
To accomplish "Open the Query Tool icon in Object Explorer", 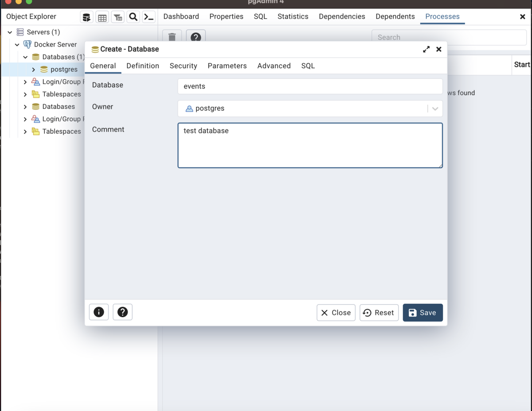I will tap(86, 17).
